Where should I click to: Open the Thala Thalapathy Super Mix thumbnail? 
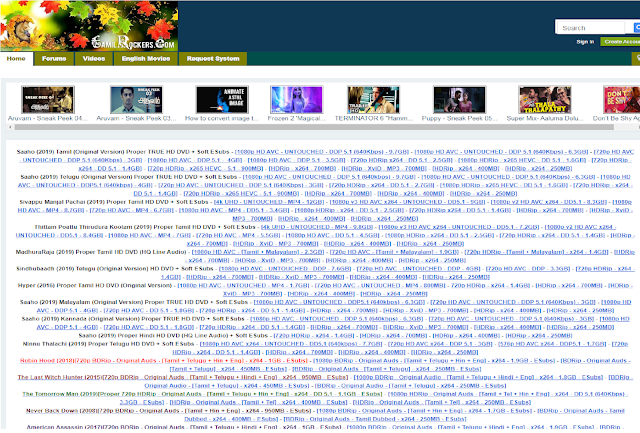point(545,100)
